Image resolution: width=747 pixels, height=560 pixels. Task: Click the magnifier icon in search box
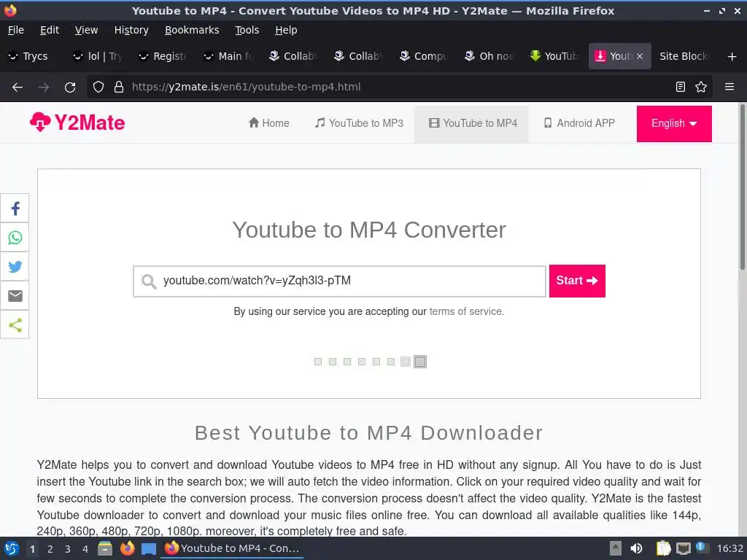[149, 281]
